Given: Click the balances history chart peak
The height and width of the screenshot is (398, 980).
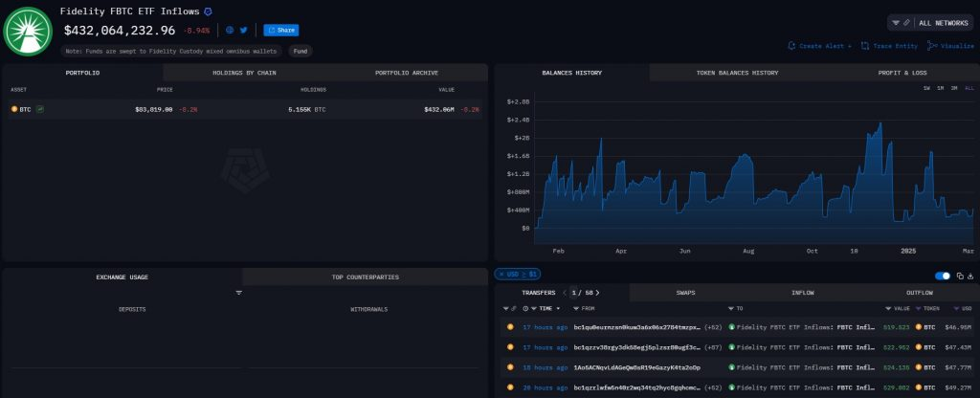Looking at the screenshot, I should click(x=880, y=123).
